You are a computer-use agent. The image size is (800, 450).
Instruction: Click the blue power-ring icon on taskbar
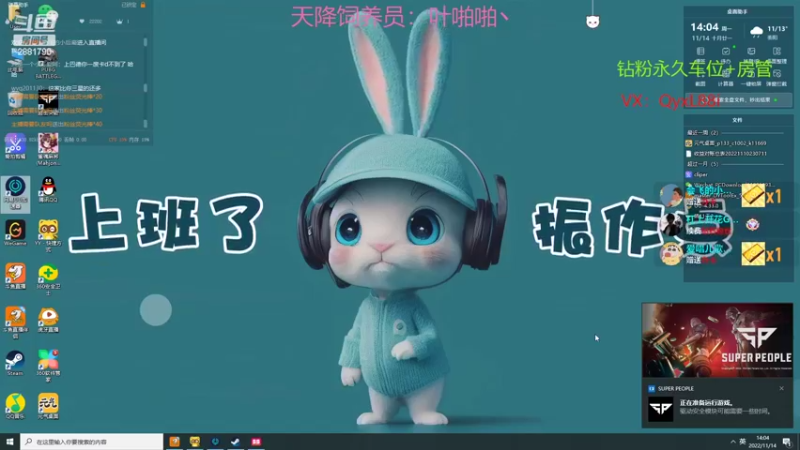215,441
